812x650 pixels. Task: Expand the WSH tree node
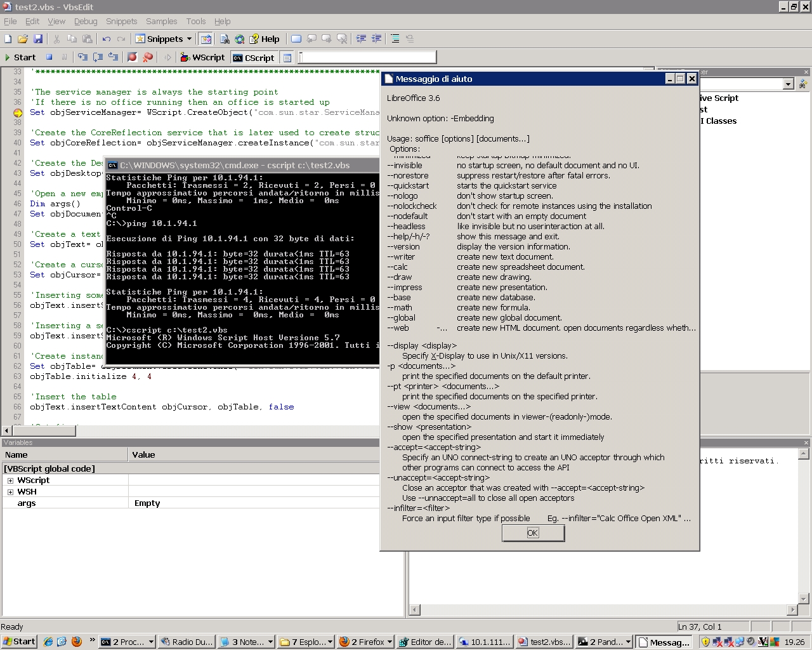[x=10, y=492]
